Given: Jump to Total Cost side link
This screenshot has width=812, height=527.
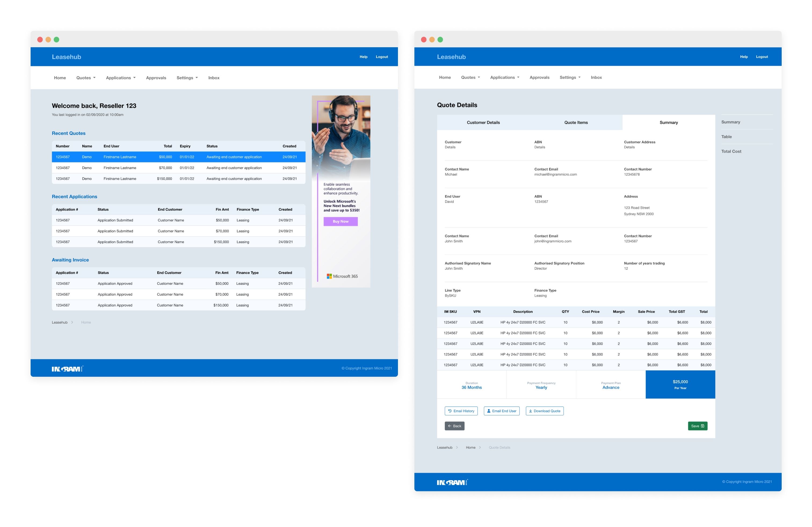Looking at the screenshot, I should click(731, 151).
